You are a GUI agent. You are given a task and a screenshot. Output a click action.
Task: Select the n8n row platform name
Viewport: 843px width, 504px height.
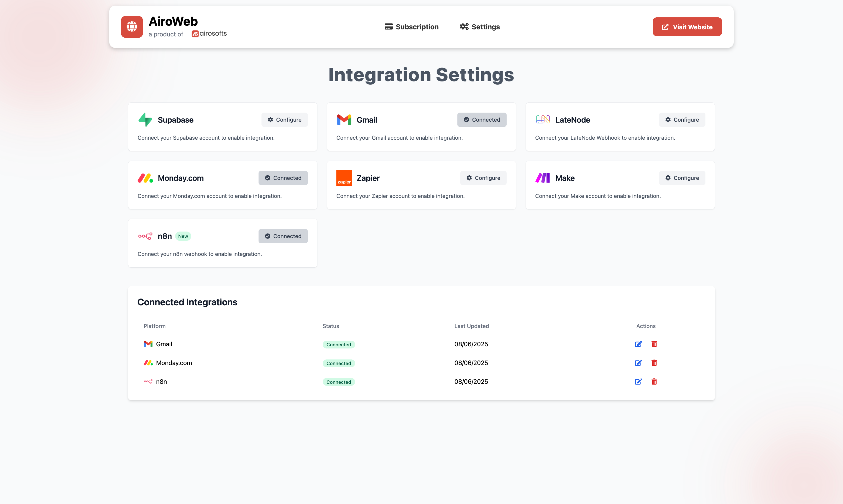(161, 381)
